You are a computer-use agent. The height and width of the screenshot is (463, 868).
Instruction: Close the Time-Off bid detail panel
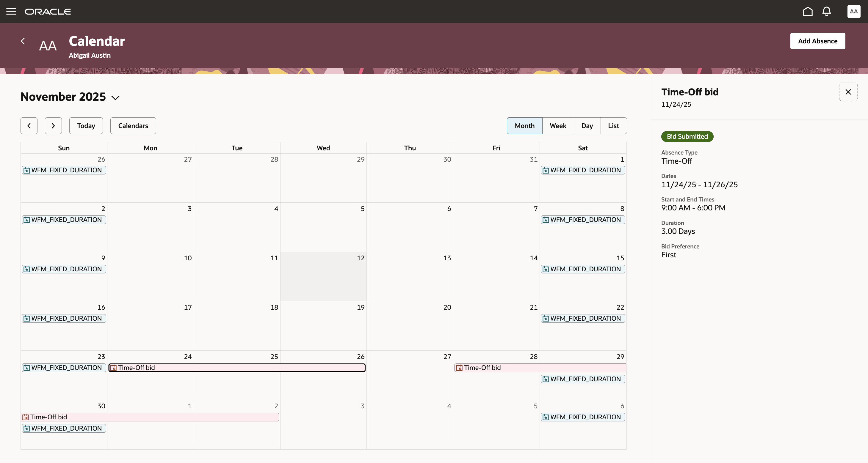(848, 92)
